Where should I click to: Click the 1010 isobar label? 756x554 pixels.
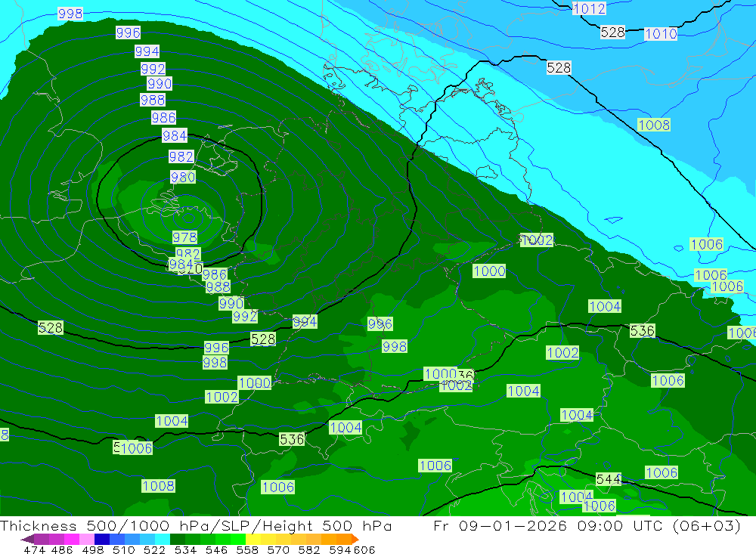pos(661,34)
